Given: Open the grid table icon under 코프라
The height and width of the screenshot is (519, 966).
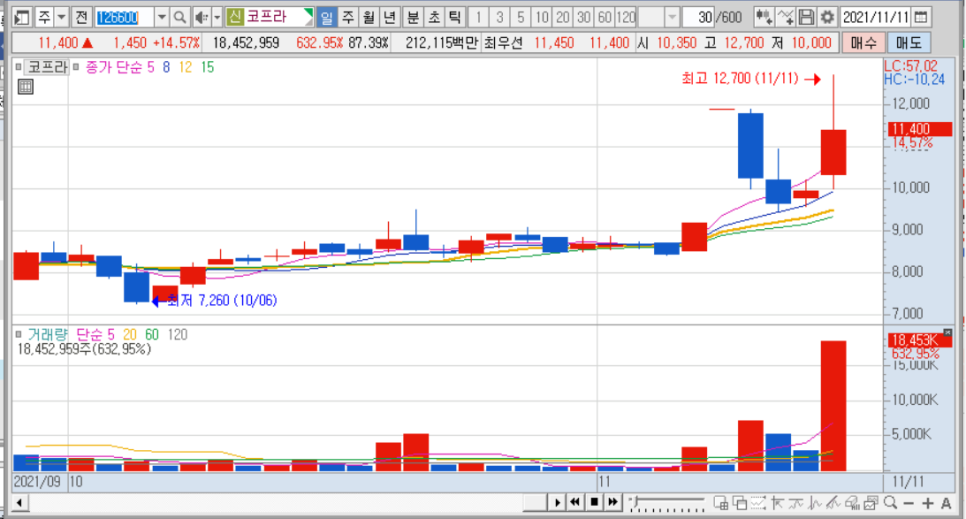Looking at the screenshot, I should click(25, 87).
